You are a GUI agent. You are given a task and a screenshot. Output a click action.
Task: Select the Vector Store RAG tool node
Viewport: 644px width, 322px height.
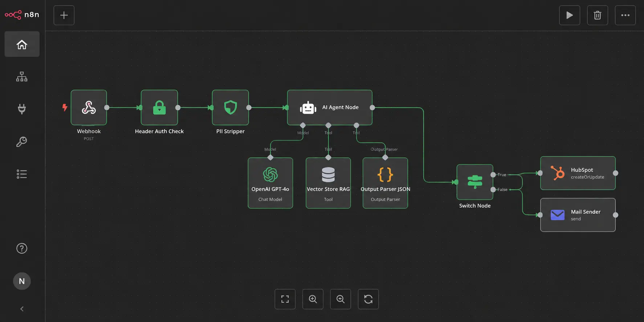pos(328,183)
